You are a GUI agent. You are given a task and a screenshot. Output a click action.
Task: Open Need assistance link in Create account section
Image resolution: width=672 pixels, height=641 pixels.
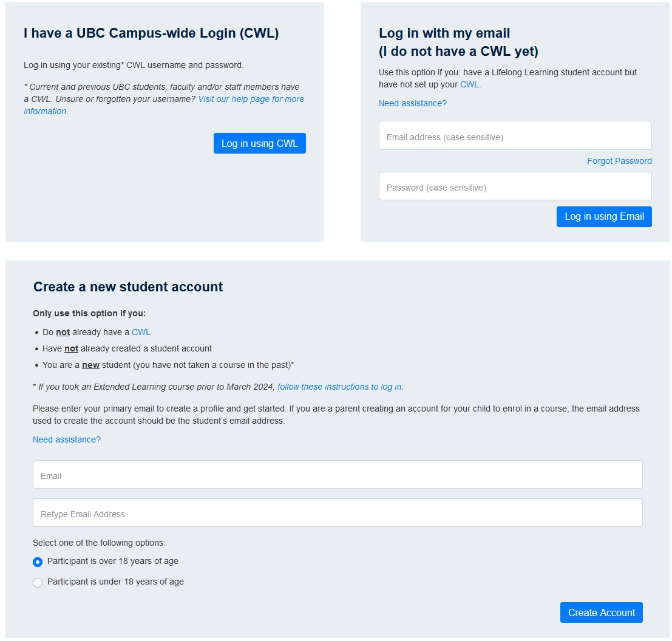pos(66,439)
